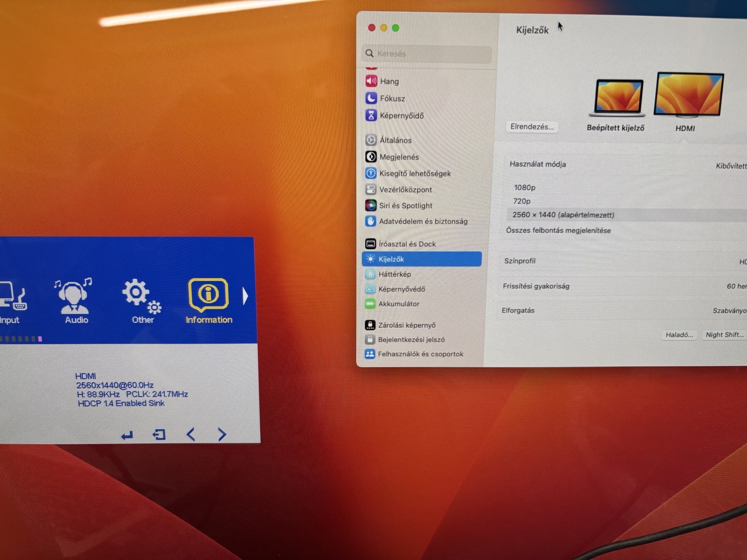Click the Bejelentkezési jelszó icon
The image size is (747, 560).
pos(369,339)
